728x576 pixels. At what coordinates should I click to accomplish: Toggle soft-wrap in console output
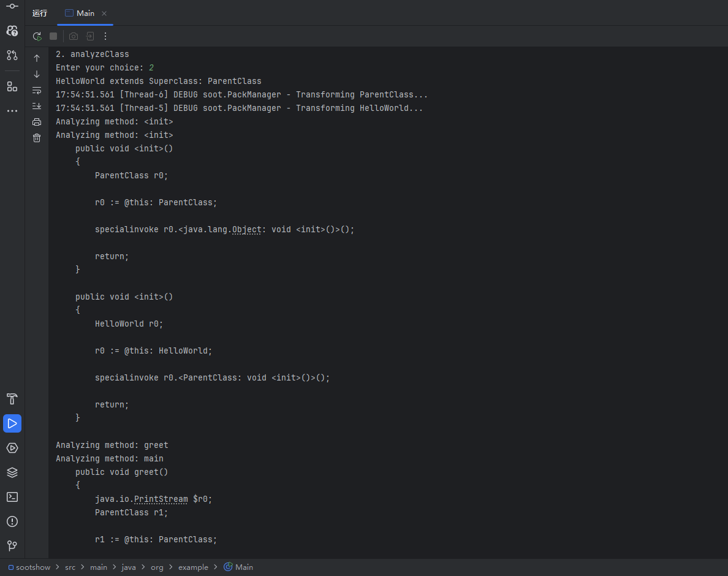pos(37,90)
